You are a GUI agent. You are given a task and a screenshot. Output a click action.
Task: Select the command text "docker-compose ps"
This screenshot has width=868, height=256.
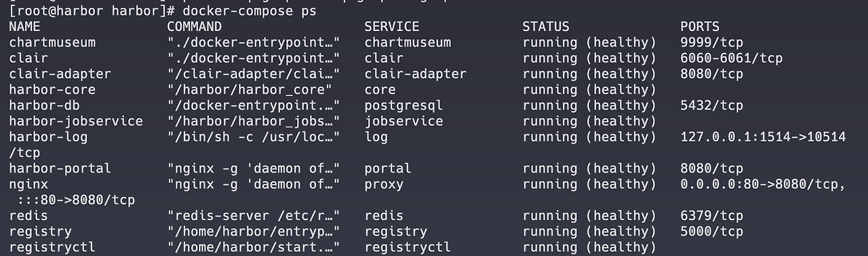click(x=249, y=12)
